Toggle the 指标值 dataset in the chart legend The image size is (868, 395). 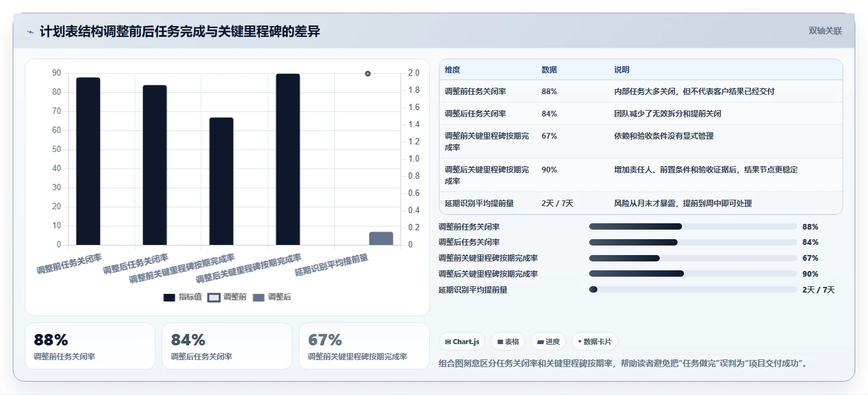click(183, 297)
